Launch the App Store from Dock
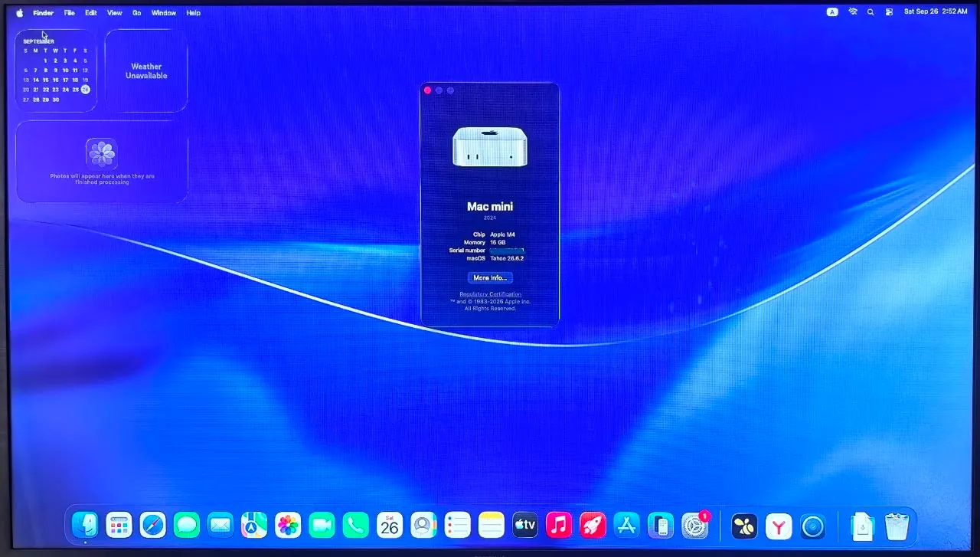 pos(626,525)
